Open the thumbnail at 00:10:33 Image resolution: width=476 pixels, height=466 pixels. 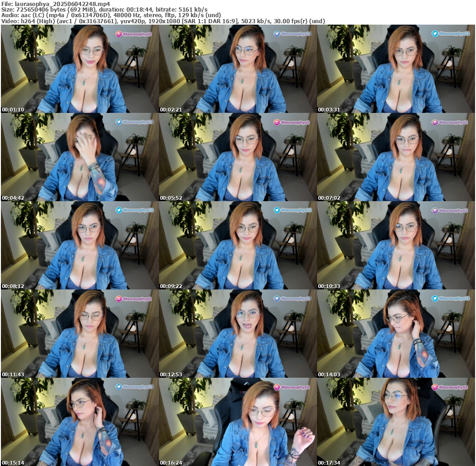(x=396, y=245)
